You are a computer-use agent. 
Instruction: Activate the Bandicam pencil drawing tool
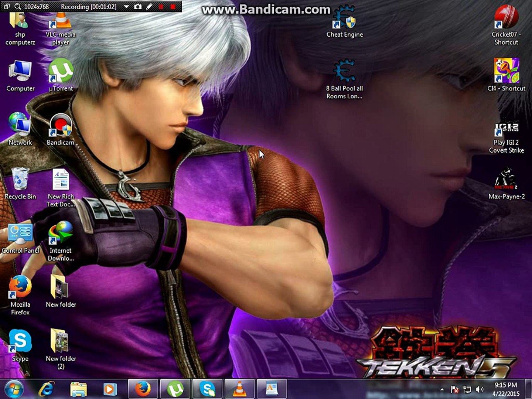149,6
